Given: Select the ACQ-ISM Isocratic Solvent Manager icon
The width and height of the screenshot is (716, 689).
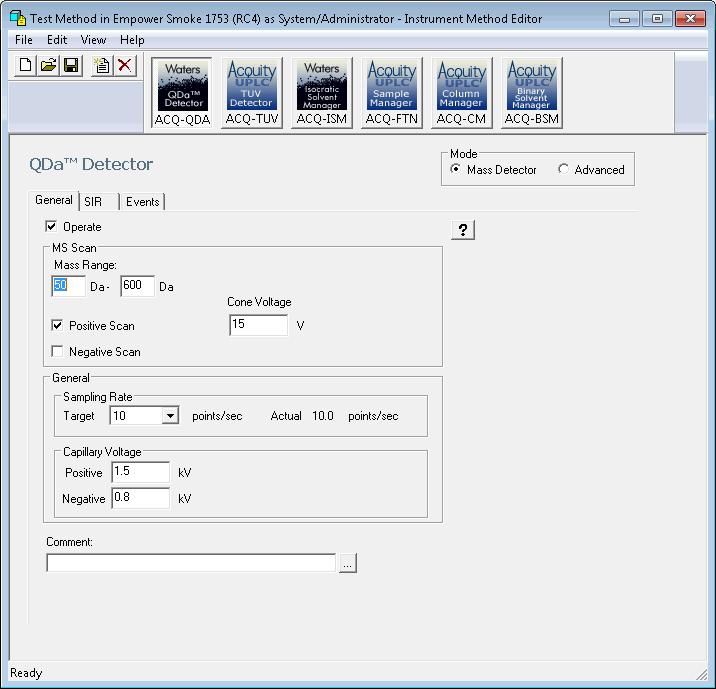Looking at the screenshot, I should tap(321, 93).
